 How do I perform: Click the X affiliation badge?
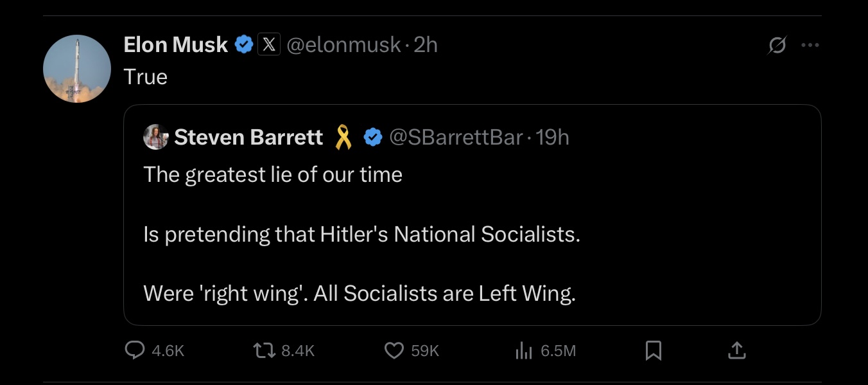point(269,45)
